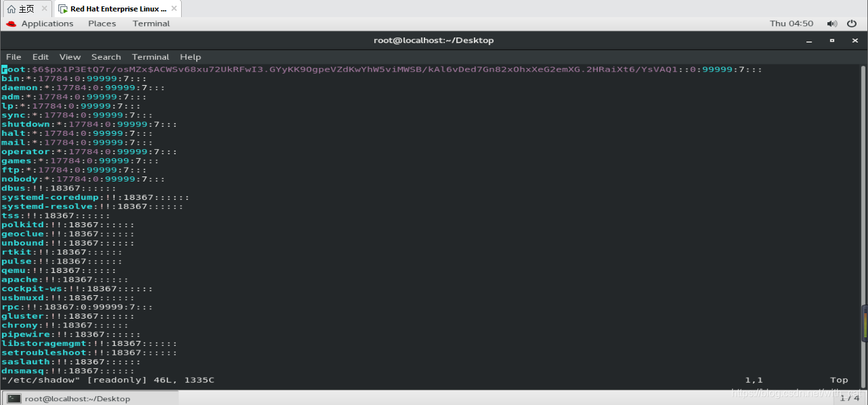Image resolution: width=868 pixels, height=405 pixels.
Task: Click the setroubleshoot user entry
Action: (x=89, y=352)
